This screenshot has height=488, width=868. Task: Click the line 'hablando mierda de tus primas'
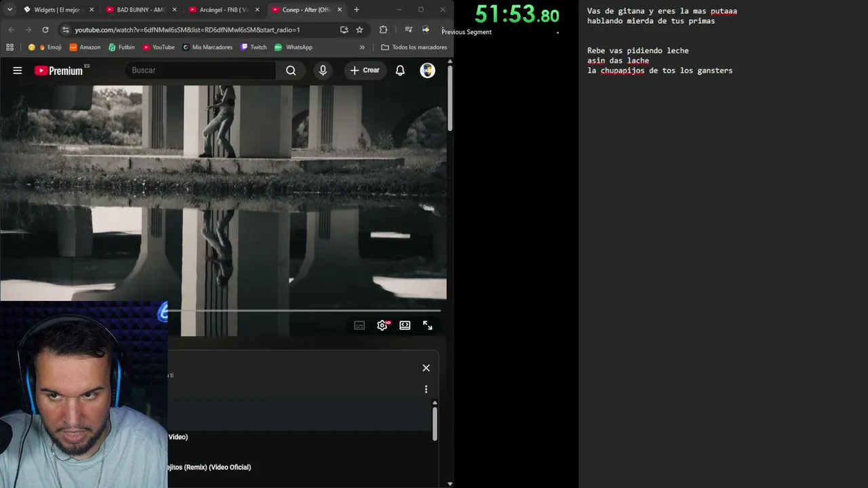651,21
